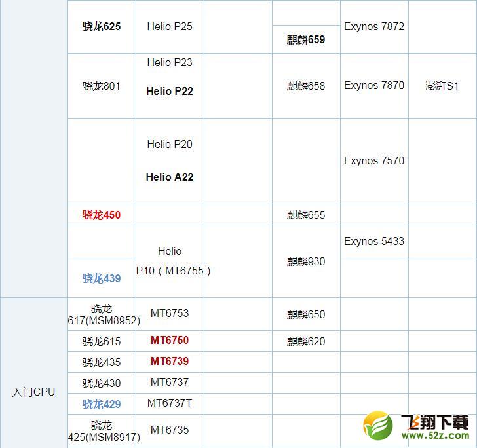This screenshot has width=477, height=448.
Task: Click Exynos 5433 entry
Action: tap(374, 241)
